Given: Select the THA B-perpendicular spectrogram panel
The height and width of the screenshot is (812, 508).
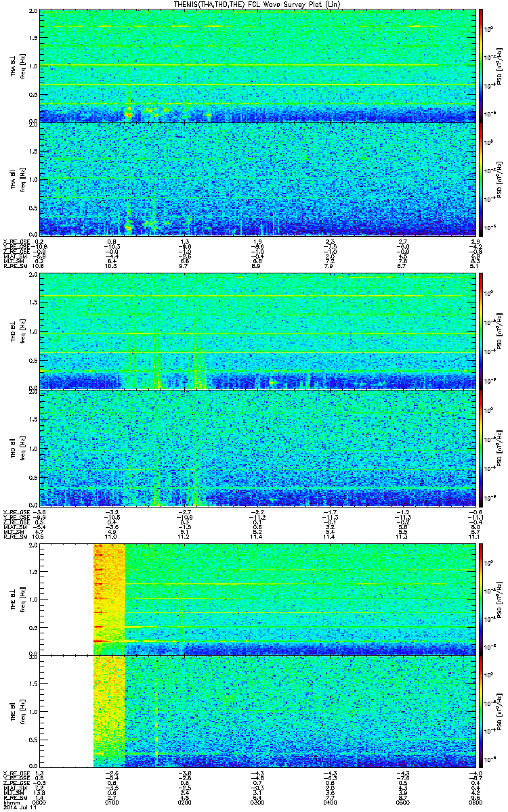Looking at the screenshot, I should [x=256, y=66].
